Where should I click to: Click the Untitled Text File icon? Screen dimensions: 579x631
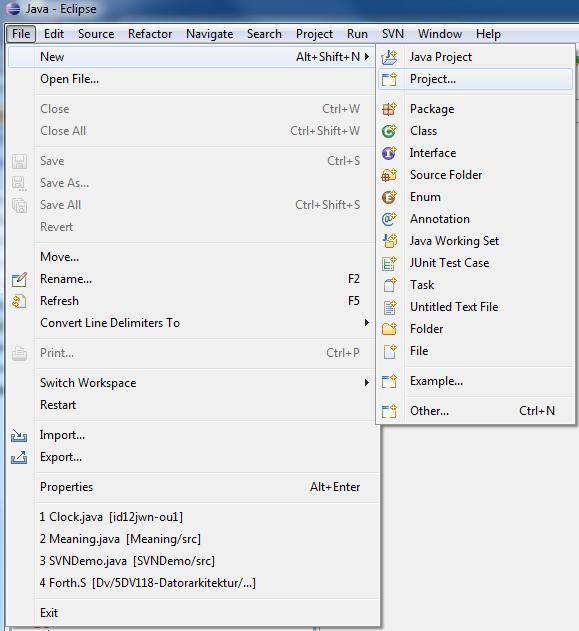389,307
